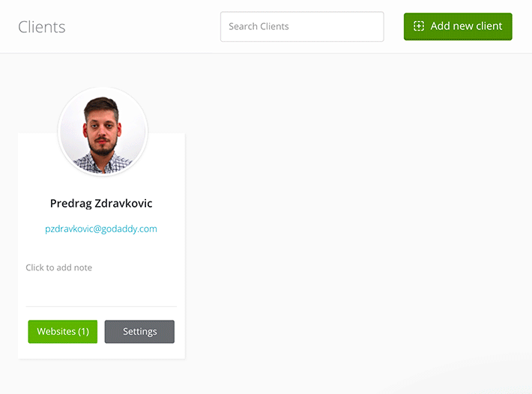View websites for Predrag Zdravkovic
Screen dimensions: 532x394
[x=63, y=332]
